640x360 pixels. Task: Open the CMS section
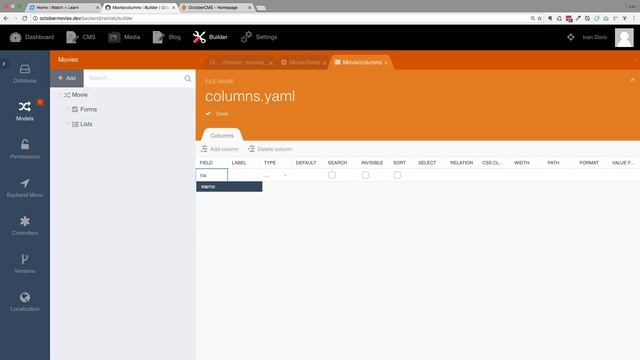pos(81,37)
